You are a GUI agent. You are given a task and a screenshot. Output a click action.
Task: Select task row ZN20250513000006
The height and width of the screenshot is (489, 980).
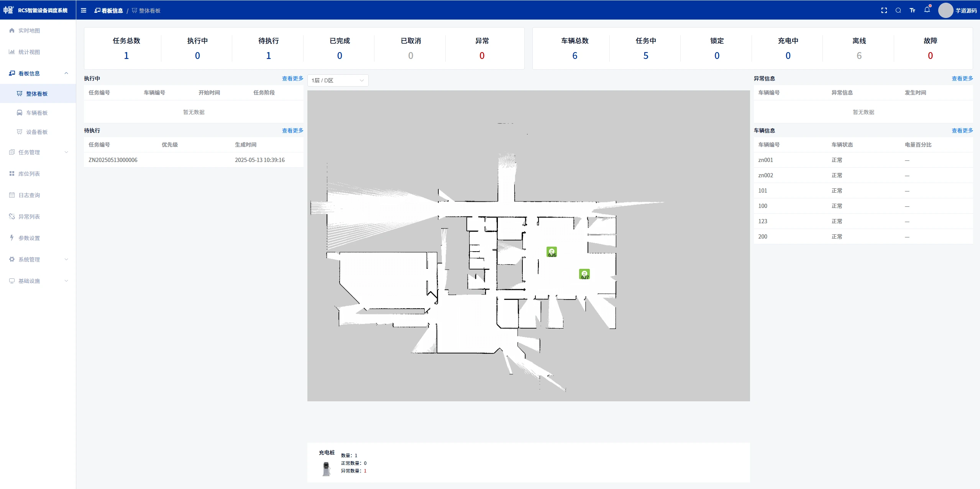pyautogui.click(x=113, y=160)
